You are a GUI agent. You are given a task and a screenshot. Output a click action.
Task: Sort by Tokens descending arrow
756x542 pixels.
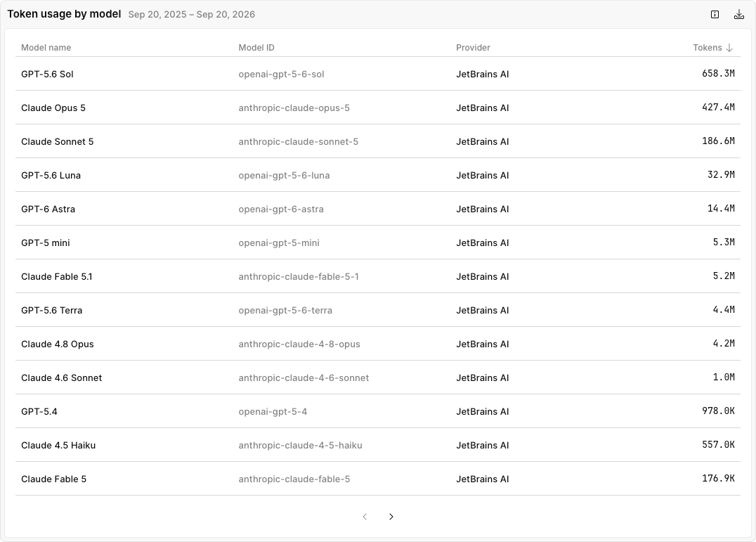729,48
